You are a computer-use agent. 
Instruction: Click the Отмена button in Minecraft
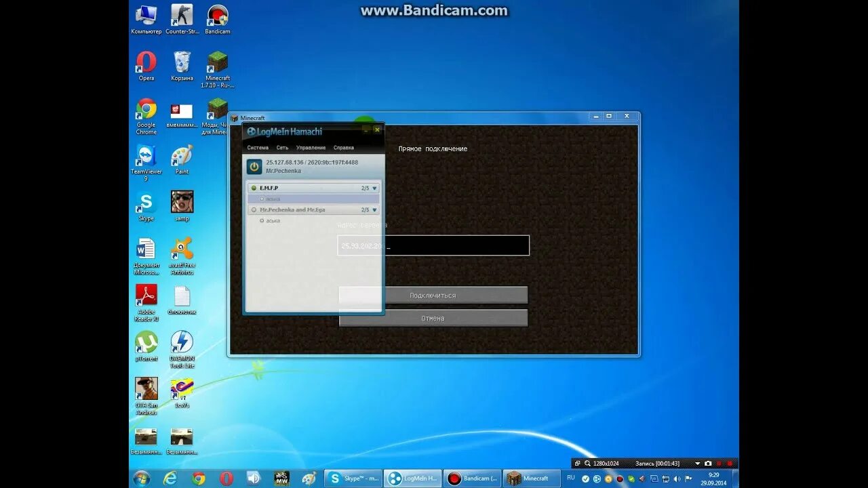433,318
